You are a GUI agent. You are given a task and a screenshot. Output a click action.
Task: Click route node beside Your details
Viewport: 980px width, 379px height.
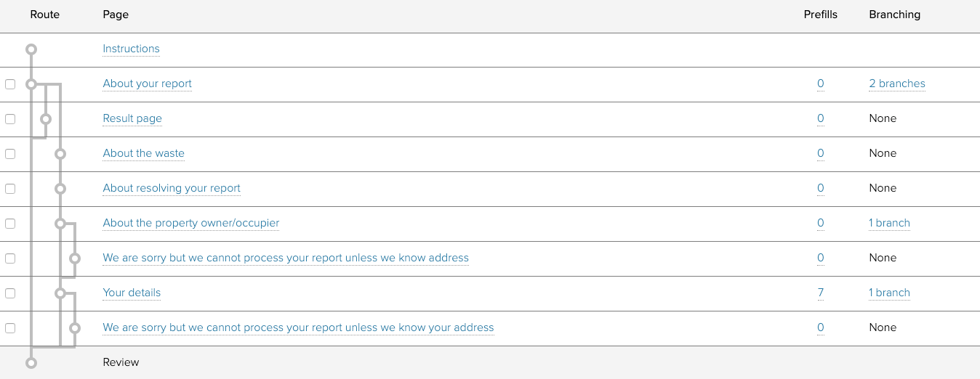click(60, 293)
